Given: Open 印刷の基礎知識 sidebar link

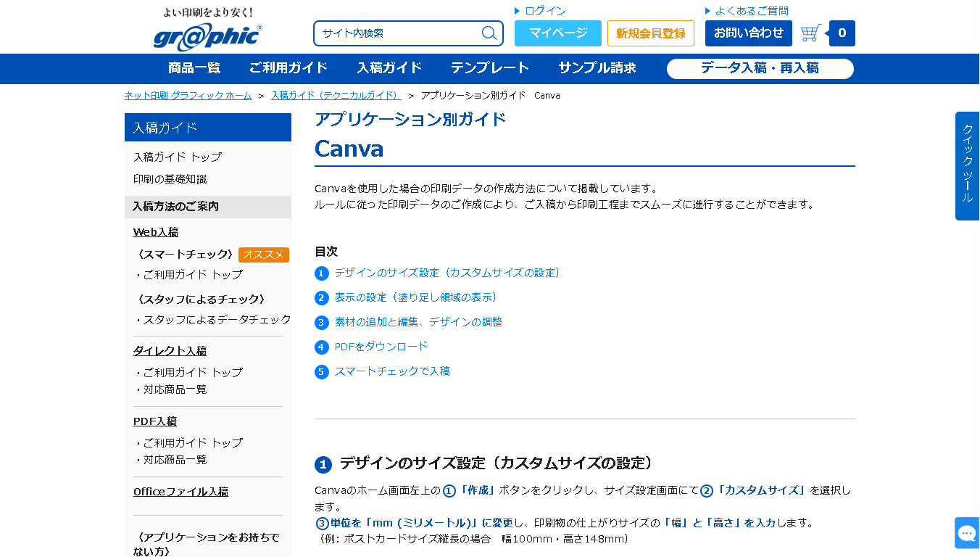Looking at the screenshot, I should 170,179.
